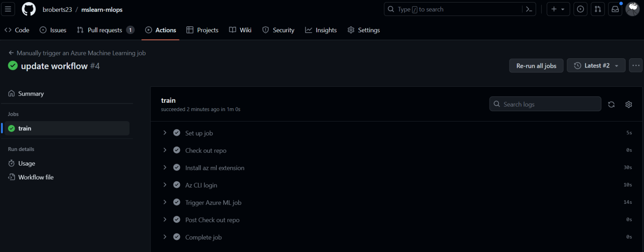Open the hamburger navigation menu
644x252 pixels.
8,9
